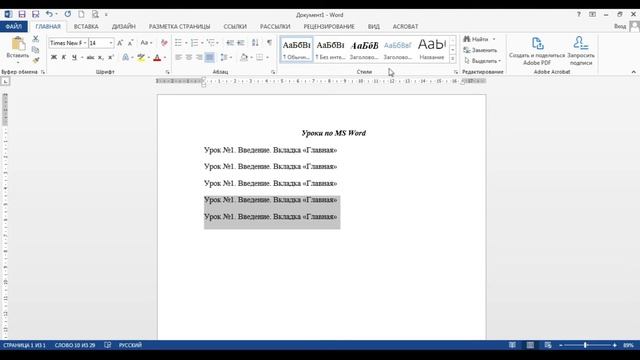Toggle superscript formatting
640x360 pixels.
[111, 58]
